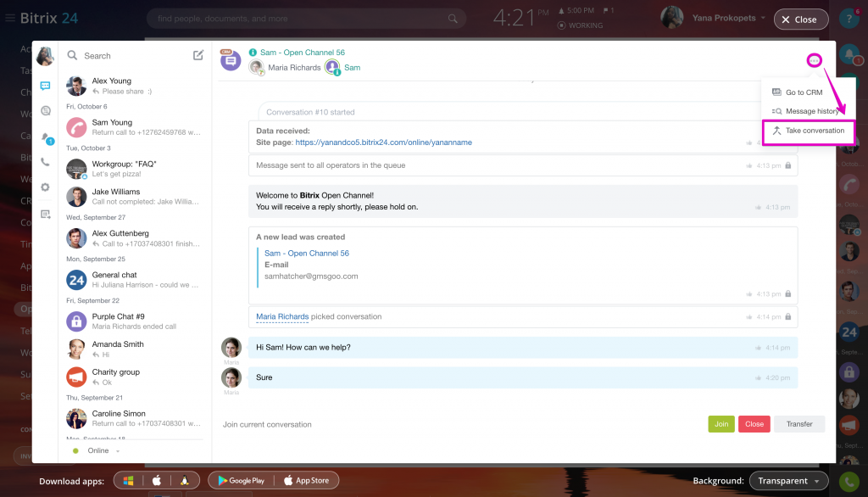Open the Bitrix main hamburger menu
The image size is (868, 497).
click(10, 19)
